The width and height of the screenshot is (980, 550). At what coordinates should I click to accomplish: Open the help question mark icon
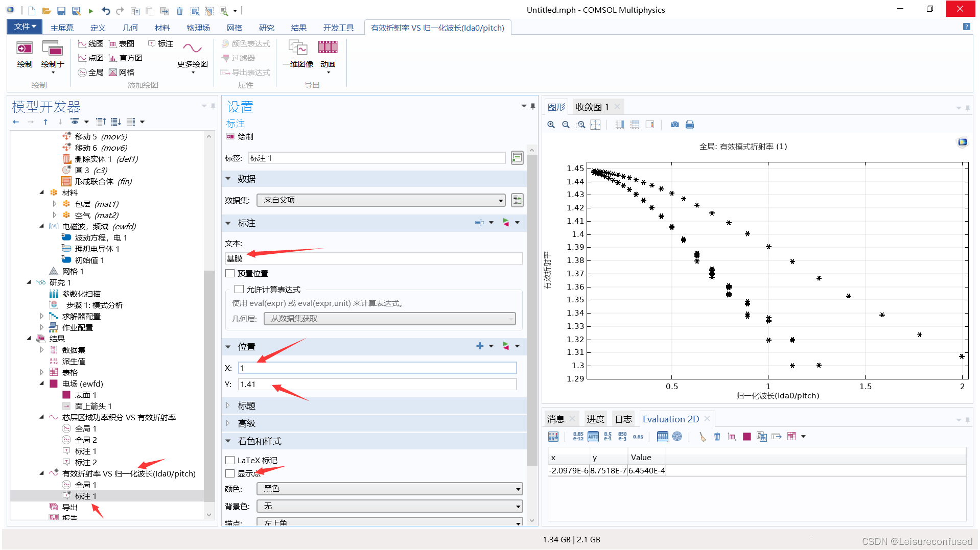coord(966,27)
